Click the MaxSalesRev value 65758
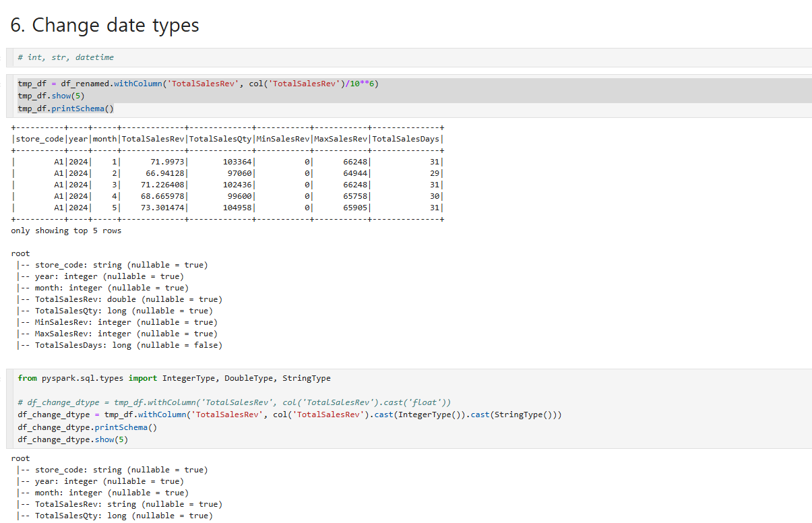812x523 pixels. click(x=355, y=196)
